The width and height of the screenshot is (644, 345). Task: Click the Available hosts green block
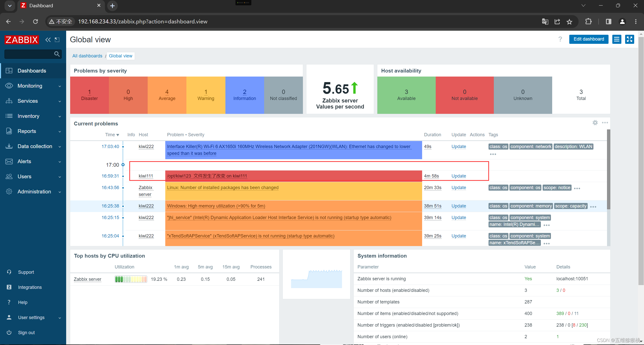point(406,95)
